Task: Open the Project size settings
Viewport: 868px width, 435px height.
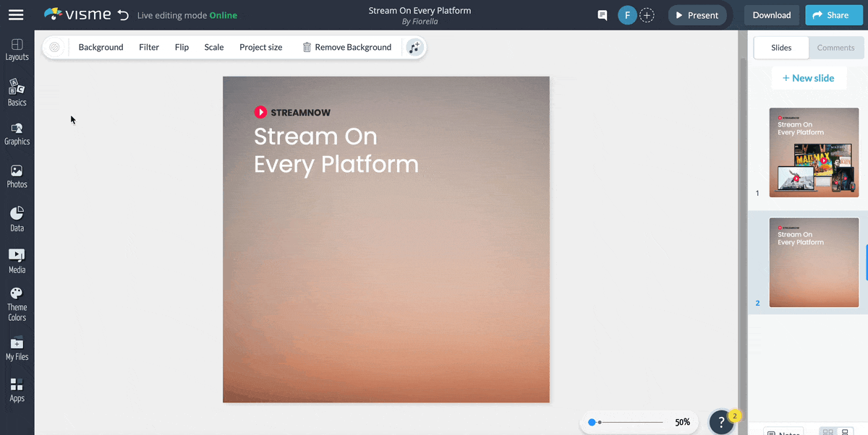Action: coord(260,46)
